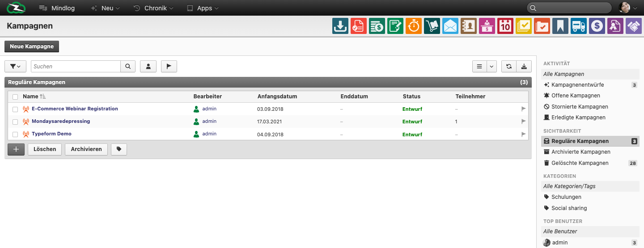Image resolution: width=644 pixels, height=248 pixels.
Task: Expand the filter funnel dropdown
Action: [x=15, y=66]
